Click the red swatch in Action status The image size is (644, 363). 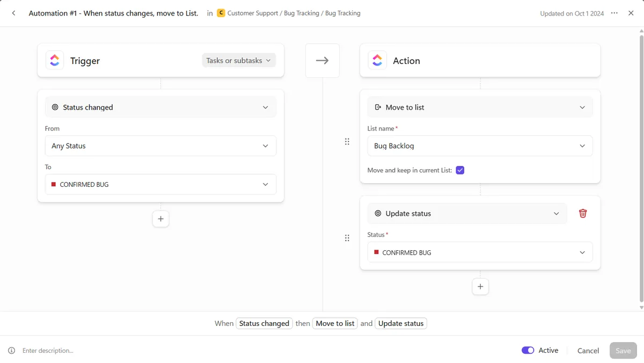[x=376, y=252]
